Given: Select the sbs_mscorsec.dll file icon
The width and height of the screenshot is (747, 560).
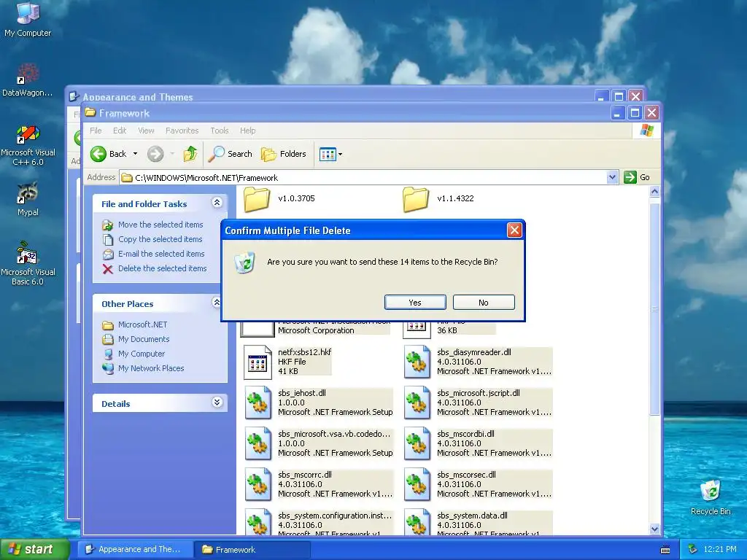Looking at the screenshot, I should 417,485.
